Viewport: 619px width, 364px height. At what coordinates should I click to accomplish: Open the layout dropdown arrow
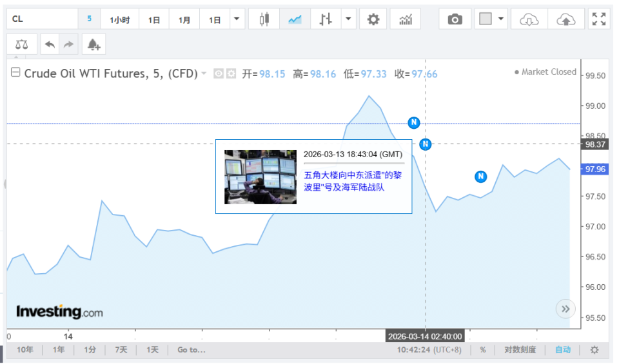[501, 19]
